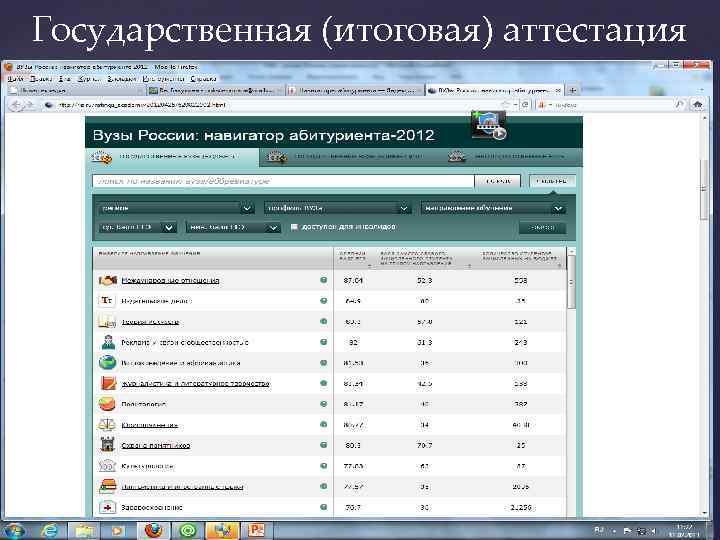Open the 'мин. балл ЕГЭ' dropdown
The image size is (720, 540).
pyautogui.click(x=233, y=227)
